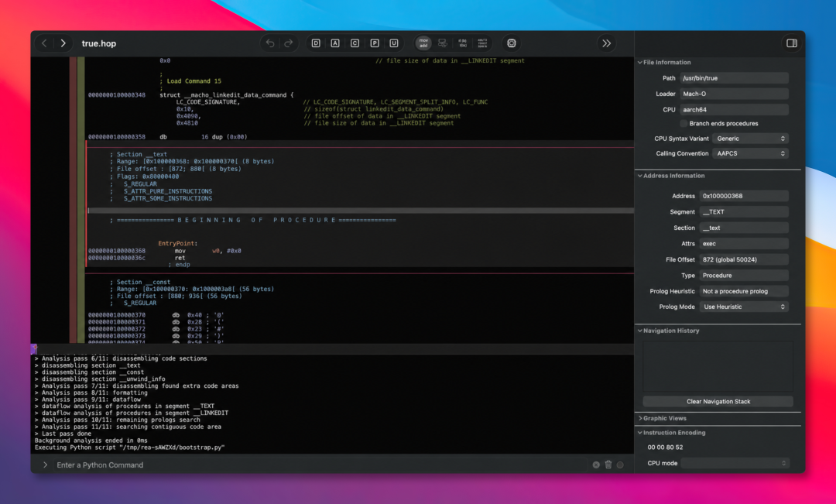Open the Prolog Mode dropdown
Image resolution: width=836 pixels, height=504 pixels.
click(x=744, y=307)
